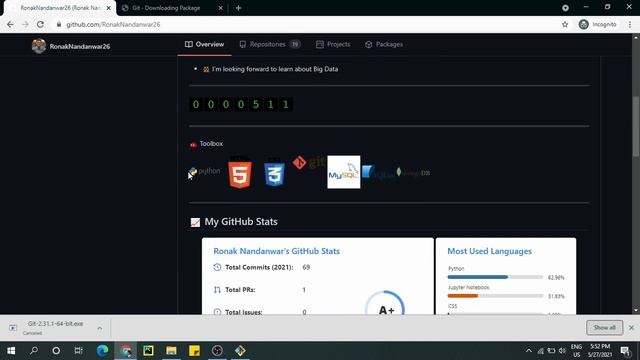640x360 pixels.
Task: Click the A+ rank circle
Action: coord(385,303)
